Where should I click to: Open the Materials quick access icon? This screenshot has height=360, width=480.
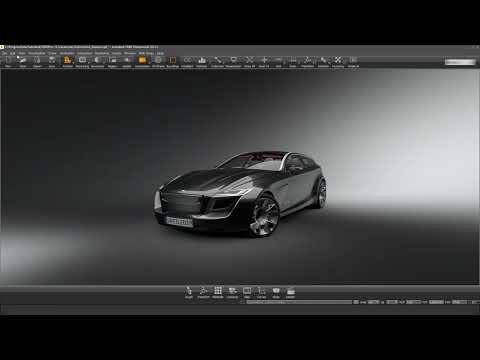coord(218,292)
